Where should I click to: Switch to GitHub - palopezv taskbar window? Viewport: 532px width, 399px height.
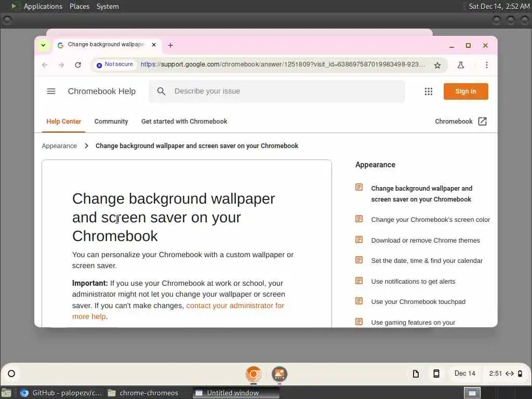pos(61,393)
